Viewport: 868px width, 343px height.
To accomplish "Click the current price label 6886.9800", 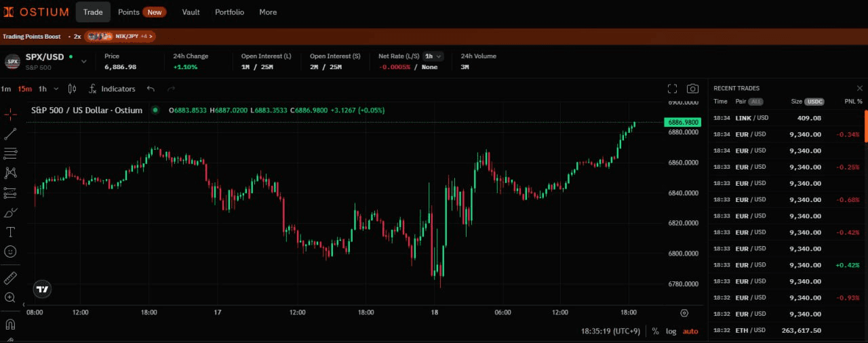I will tap(684, 122).
